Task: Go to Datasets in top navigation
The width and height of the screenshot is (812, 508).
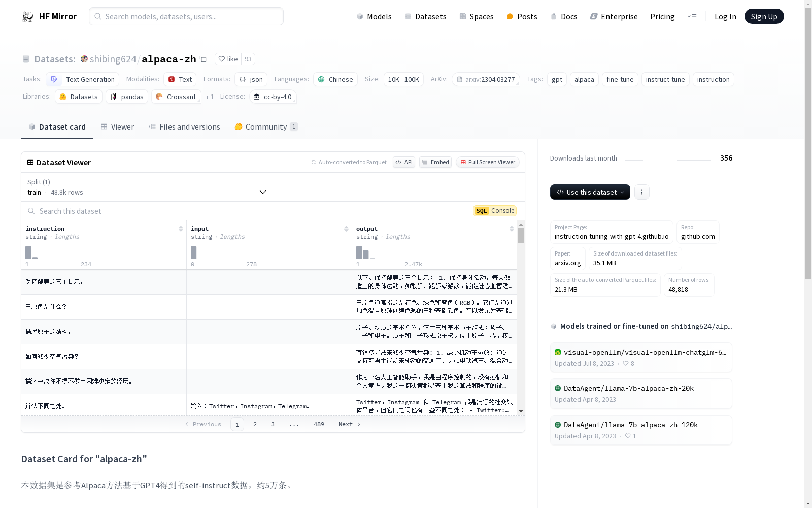Action: coord(425,16)
